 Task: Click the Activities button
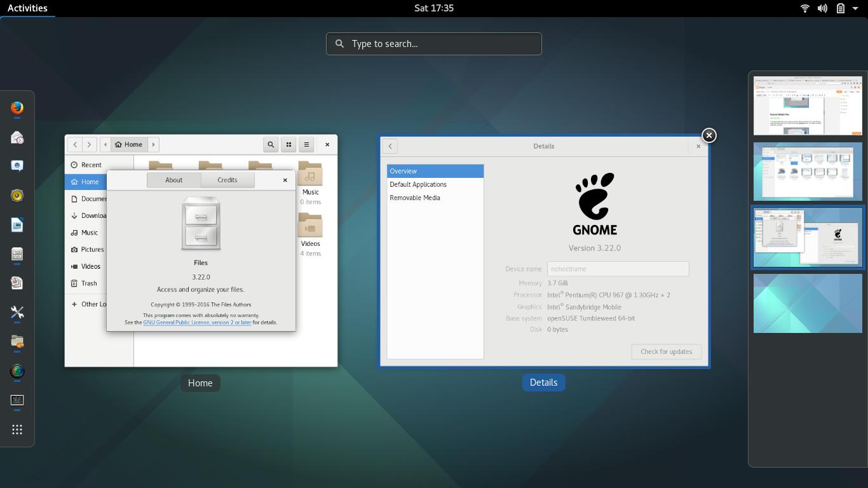coord(27,8)
